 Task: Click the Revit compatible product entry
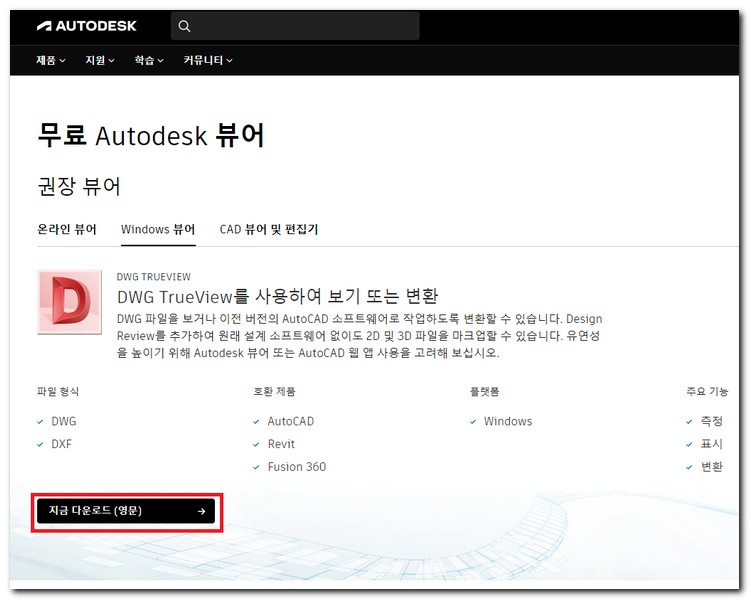pyautogui.click(x=281, y=444)
